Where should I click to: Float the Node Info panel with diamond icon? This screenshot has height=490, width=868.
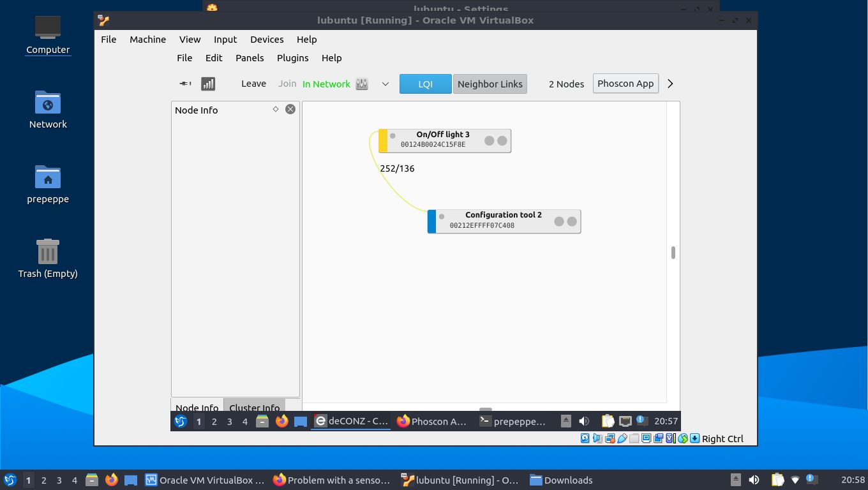pyautogui.click(x=276, y=109)
